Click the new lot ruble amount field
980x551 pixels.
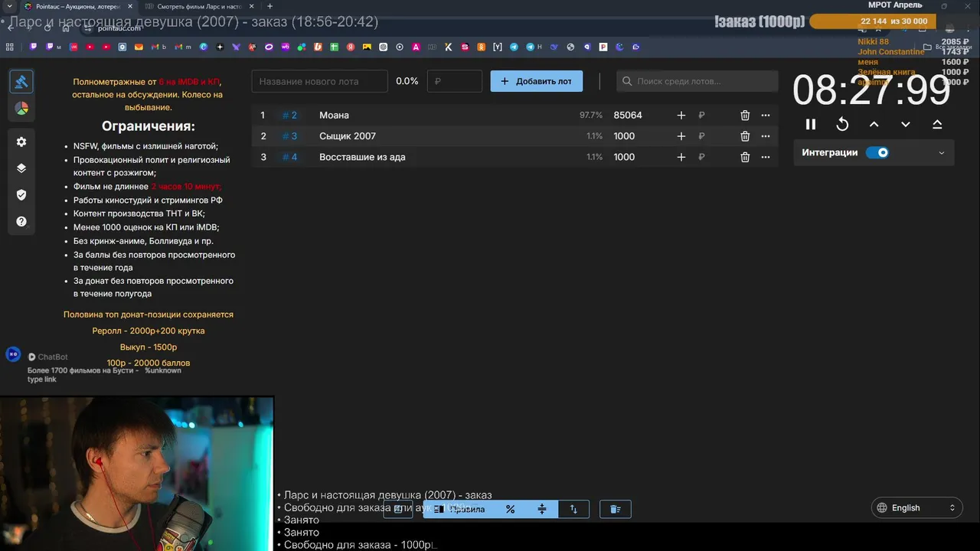tap(455, 81)
